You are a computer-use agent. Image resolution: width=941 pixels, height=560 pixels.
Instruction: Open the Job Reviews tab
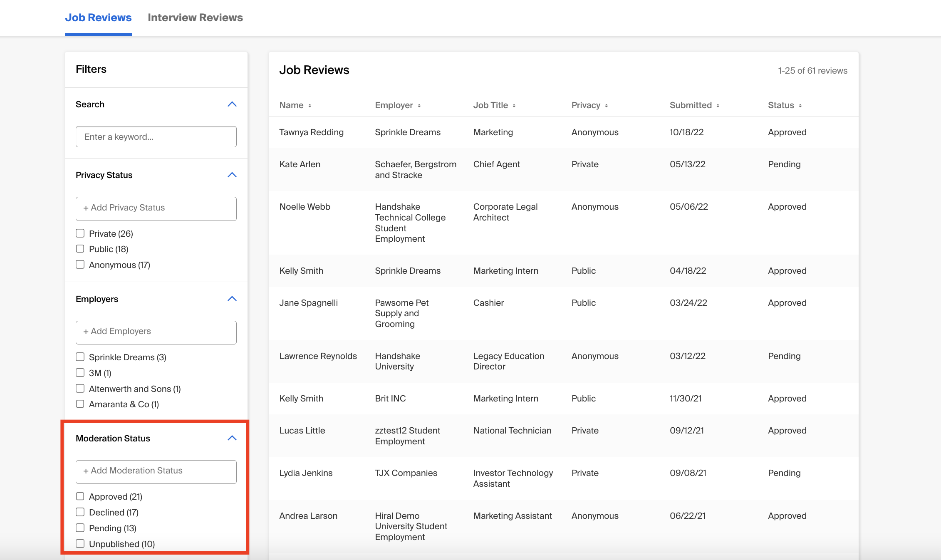[x=98, y=17]
